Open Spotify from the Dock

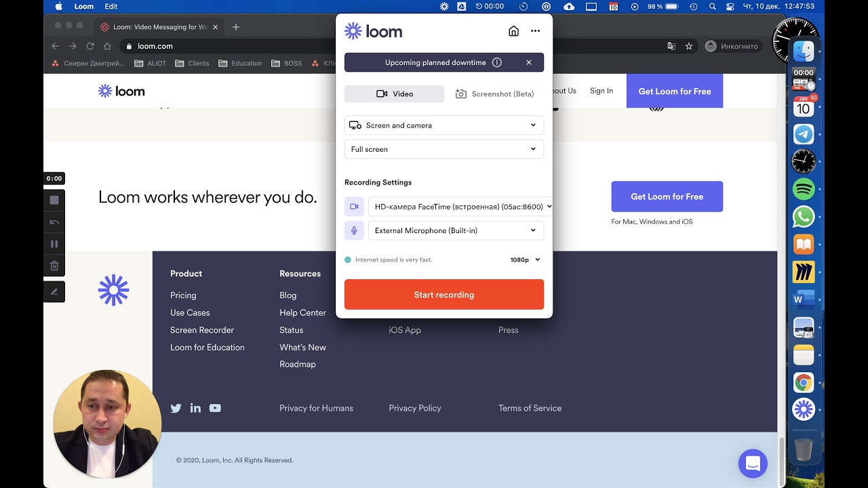pos(804,189)
